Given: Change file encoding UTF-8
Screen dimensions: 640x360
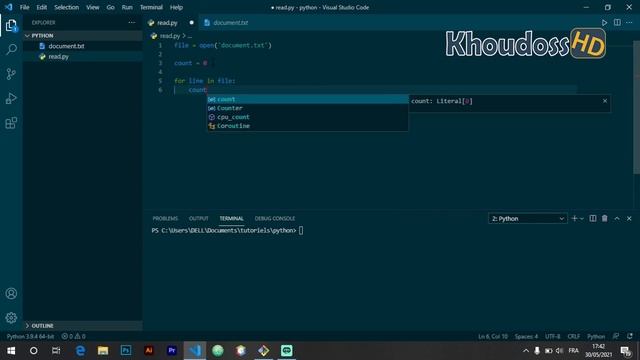Looking at the screenshot, I should [553, 336].
